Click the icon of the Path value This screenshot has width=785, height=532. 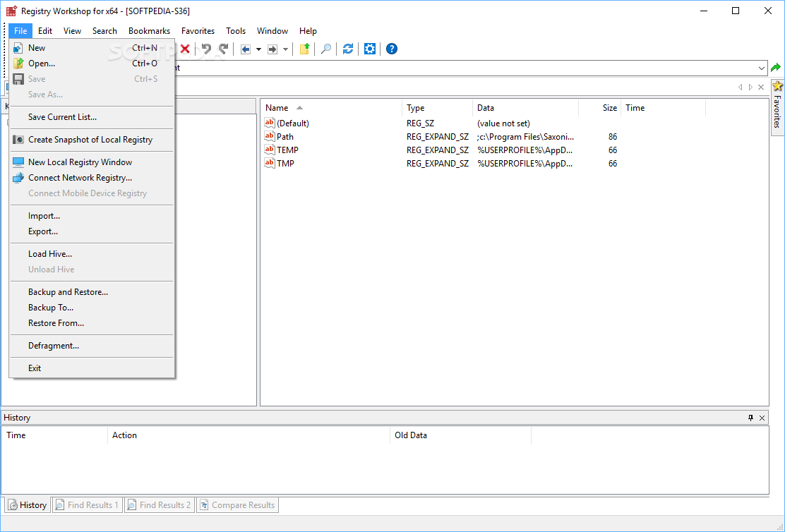point(270,136)
